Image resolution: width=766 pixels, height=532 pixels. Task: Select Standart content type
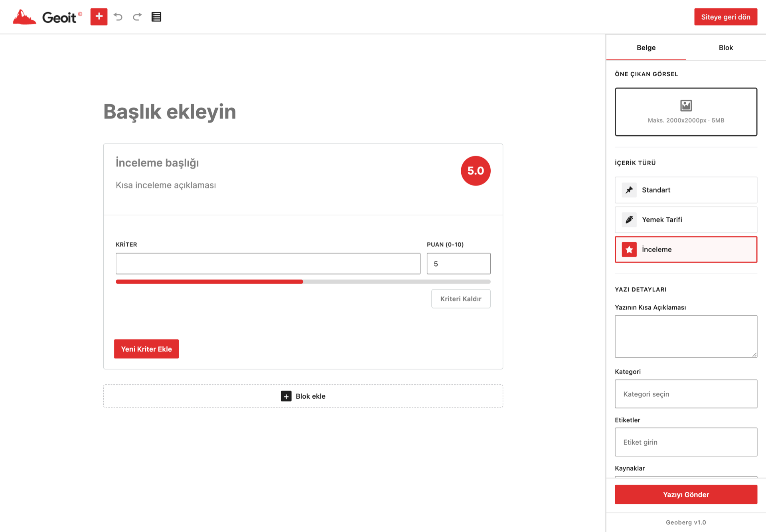tap(686, 190)
